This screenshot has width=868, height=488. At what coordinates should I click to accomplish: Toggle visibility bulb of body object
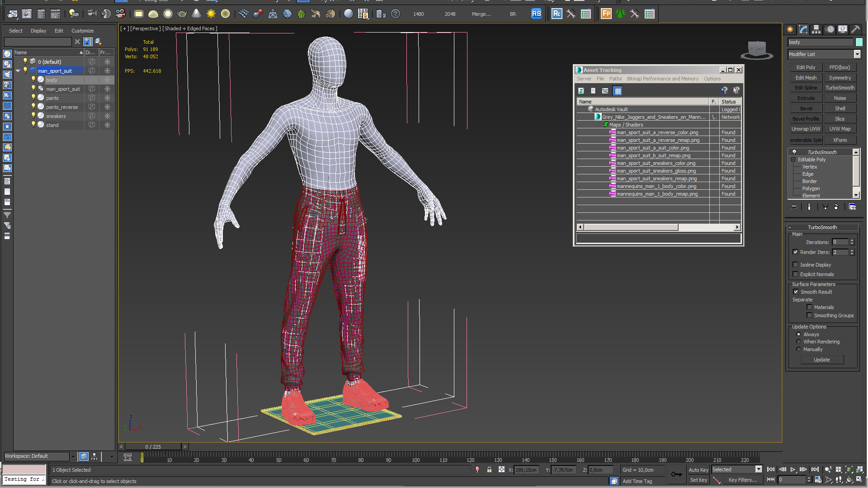click(x=33, y=80)
